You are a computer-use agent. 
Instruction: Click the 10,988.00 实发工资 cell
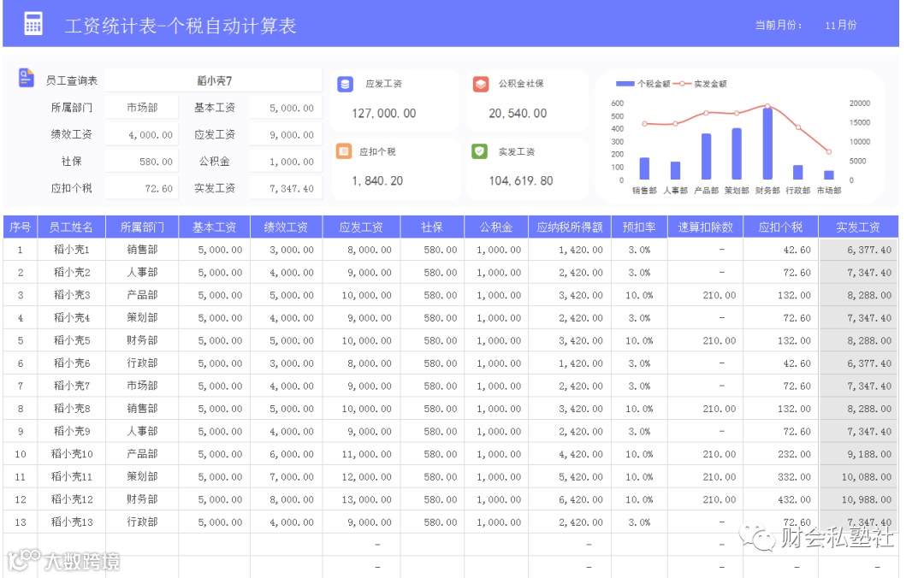[858, 499]
